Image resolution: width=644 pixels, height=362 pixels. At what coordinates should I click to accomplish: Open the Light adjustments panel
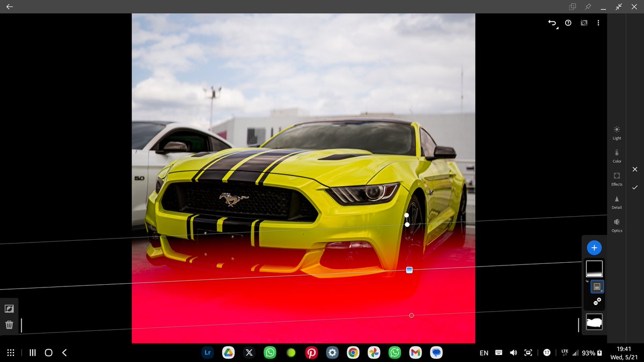[x=617, y=132]
